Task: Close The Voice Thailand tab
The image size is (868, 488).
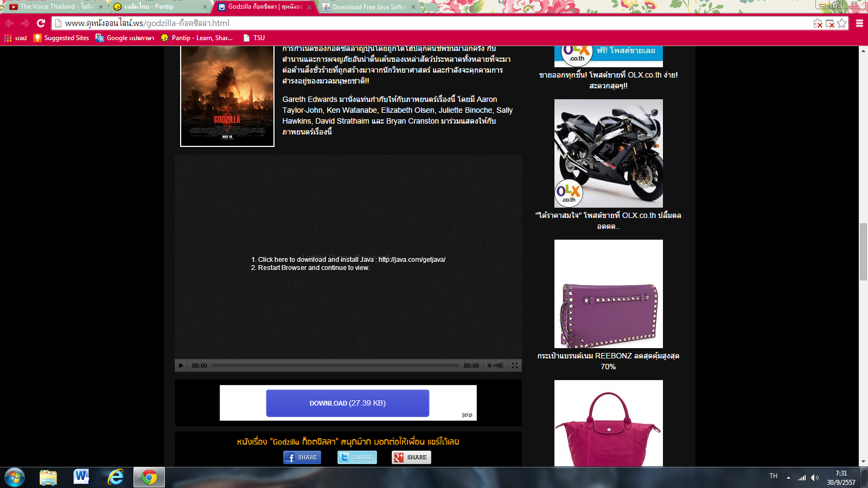Action: coord(101,7)
